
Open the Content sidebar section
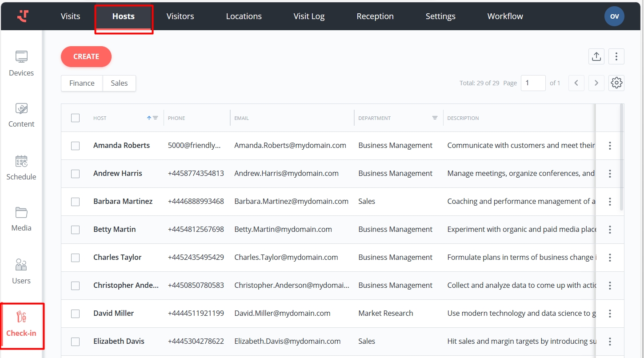pos(21,115)
